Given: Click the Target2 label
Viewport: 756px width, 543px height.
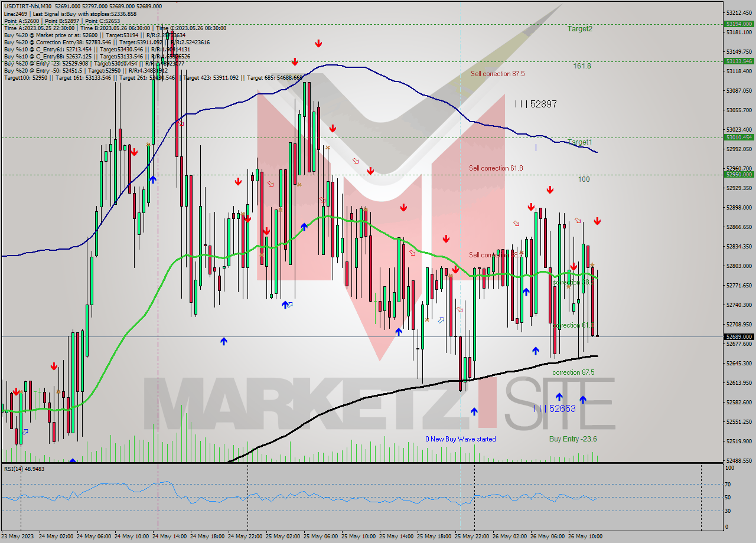Looking at the screenshot, I should coord(580,28).
